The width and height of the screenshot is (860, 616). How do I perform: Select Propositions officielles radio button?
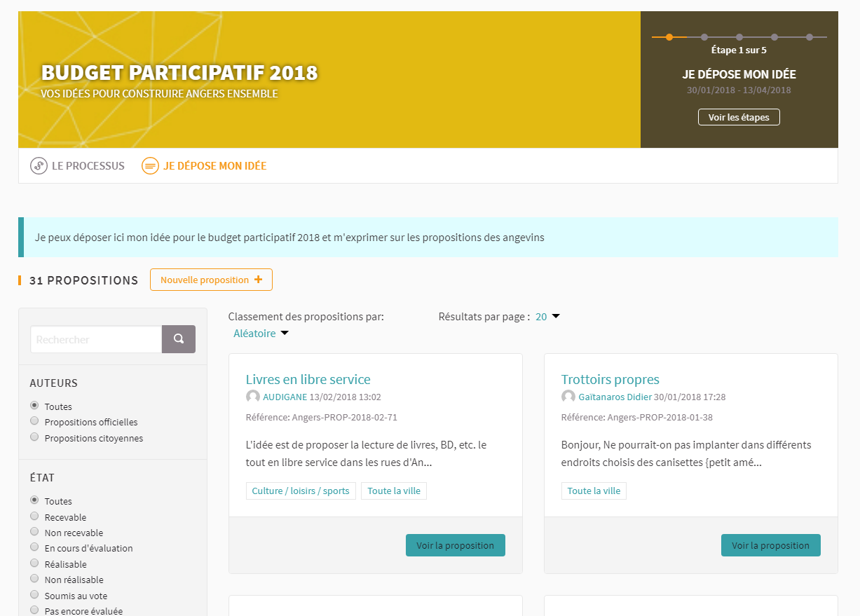click(x=34, y=421)
